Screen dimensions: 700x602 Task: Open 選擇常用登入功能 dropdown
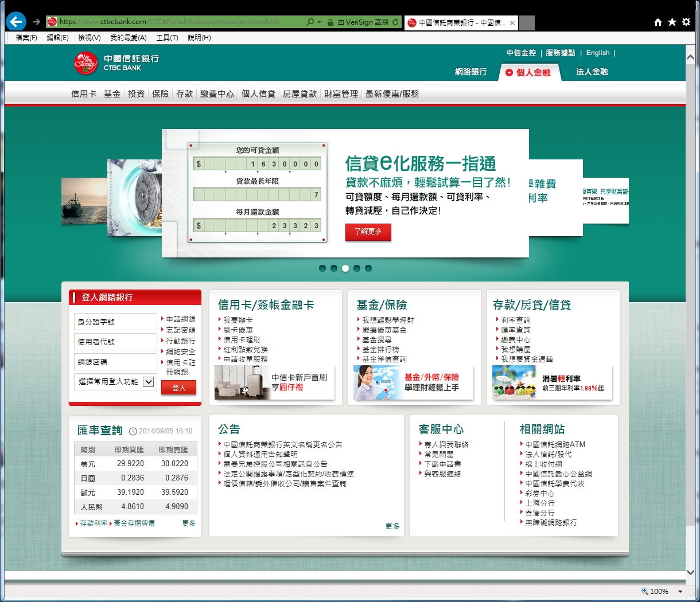(x=115, y=381)
